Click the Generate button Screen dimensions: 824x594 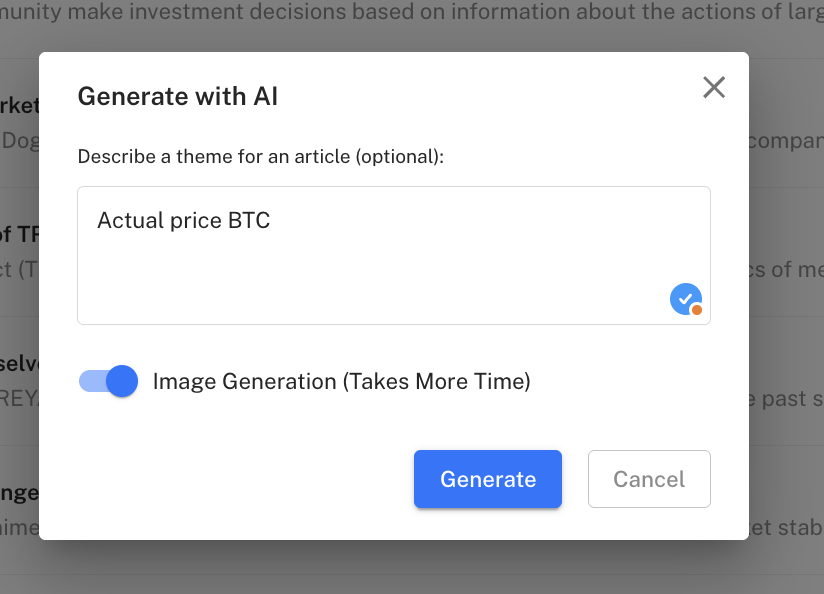click(x=488, y=479)
